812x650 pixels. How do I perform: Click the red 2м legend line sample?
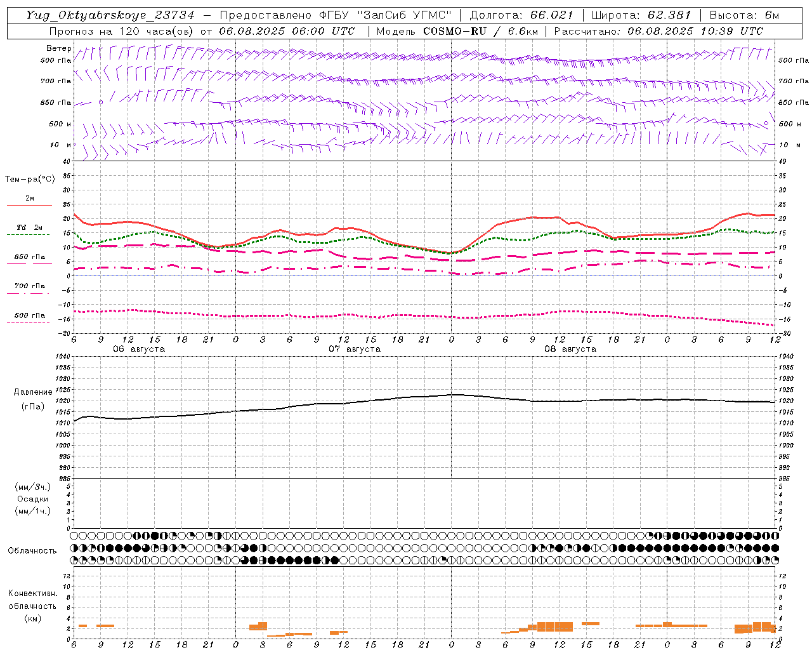(x=29, y=206)
